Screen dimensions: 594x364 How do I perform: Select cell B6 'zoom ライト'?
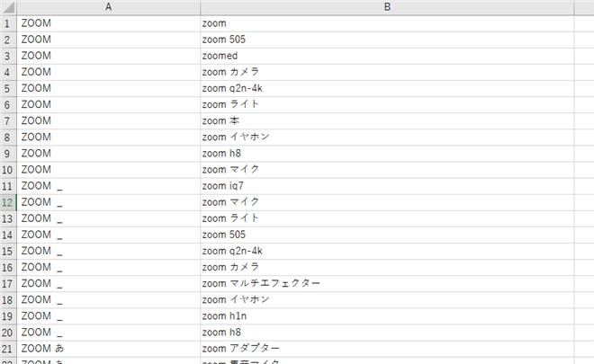(x=387, y=105)
